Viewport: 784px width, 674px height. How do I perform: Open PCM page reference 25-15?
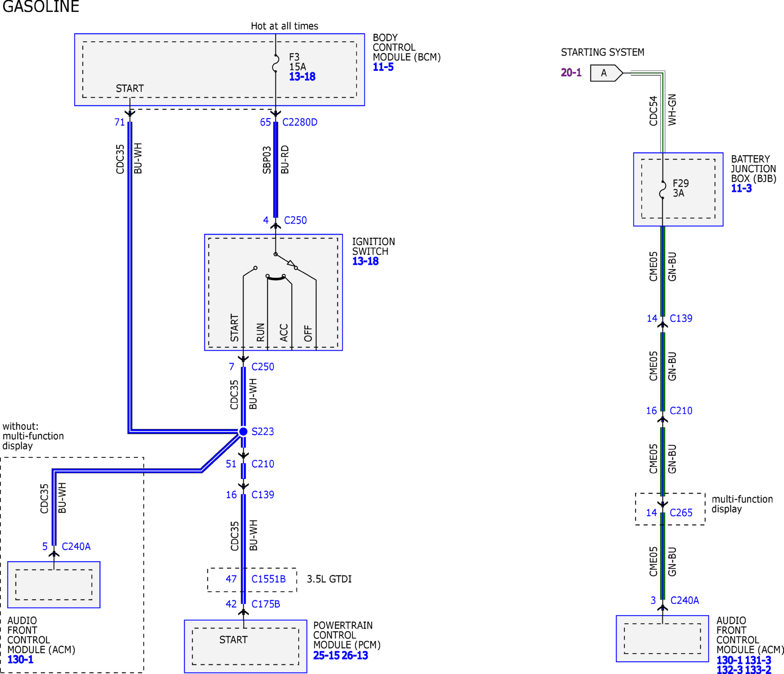(x=326, y=656)
